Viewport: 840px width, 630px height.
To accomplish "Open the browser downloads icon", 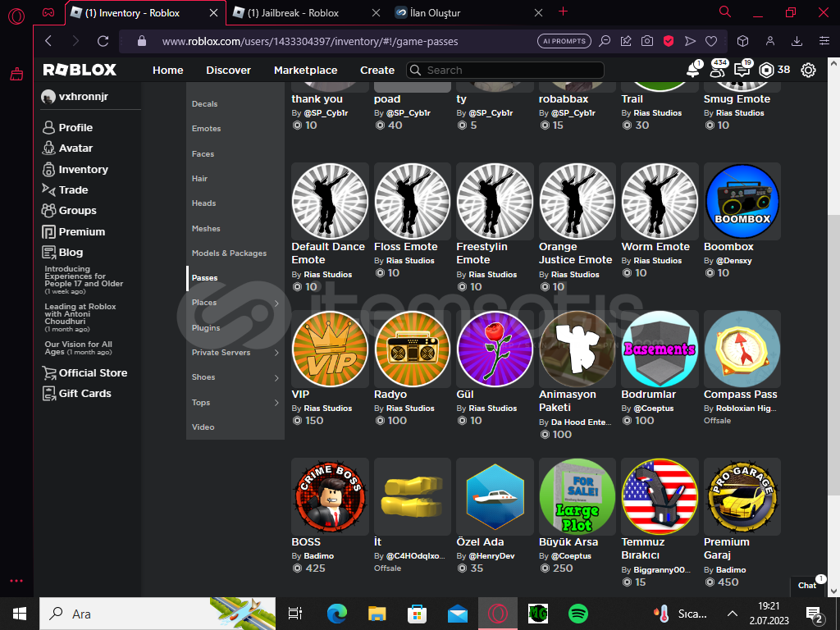I will point(797,41).
